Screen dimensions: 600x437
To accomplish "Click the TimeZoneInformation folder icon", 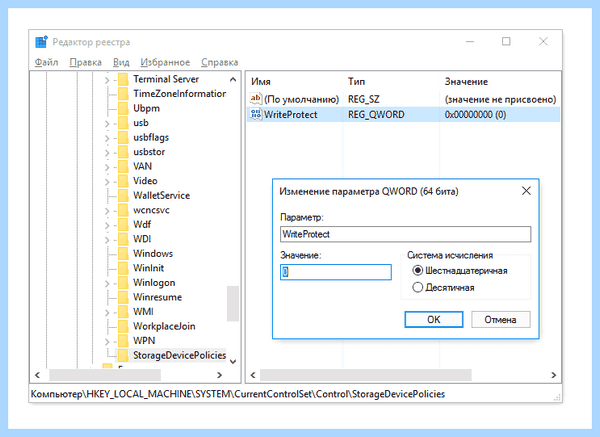I will click(123, 94).
